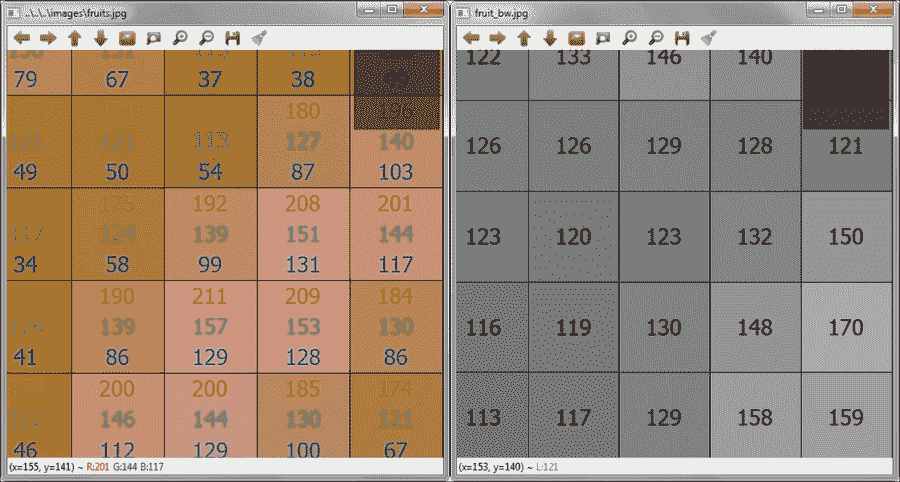The width and height of the screenshot is (900, 482).
Task: Pan up in the fruit_bw.jpg window
Action: pyautogui.click(x=523, y=38)
